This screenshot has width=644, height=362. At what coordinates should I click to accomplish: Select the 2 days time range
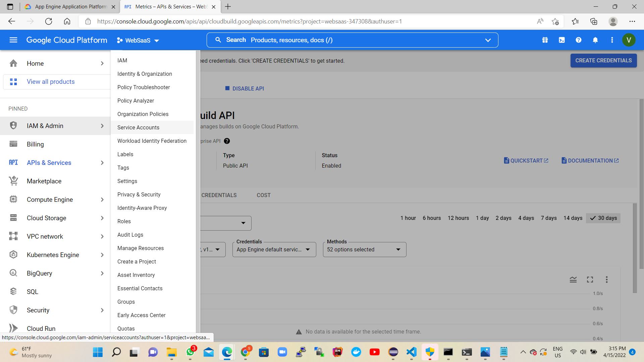click(x=503, y=218)
